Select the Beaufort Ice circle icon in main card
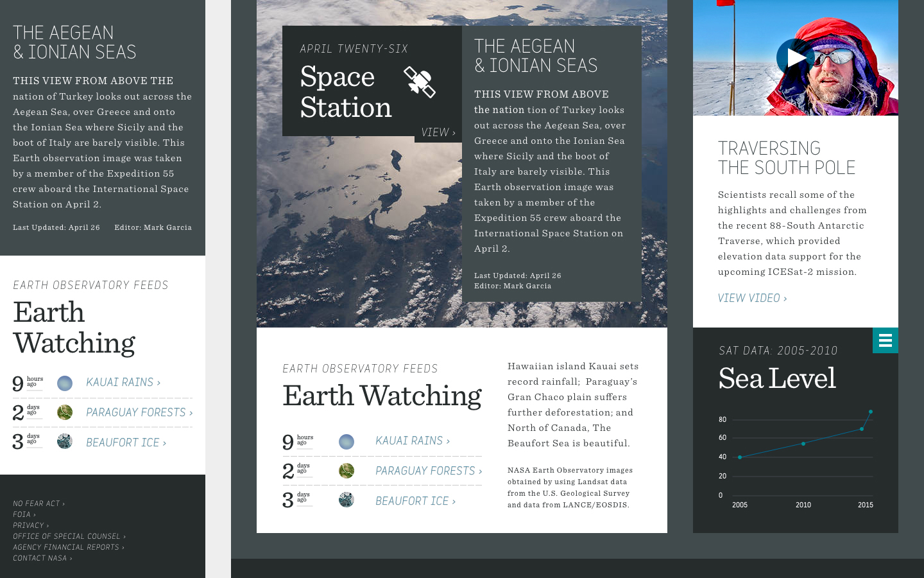924x578 pixels. 346,500
